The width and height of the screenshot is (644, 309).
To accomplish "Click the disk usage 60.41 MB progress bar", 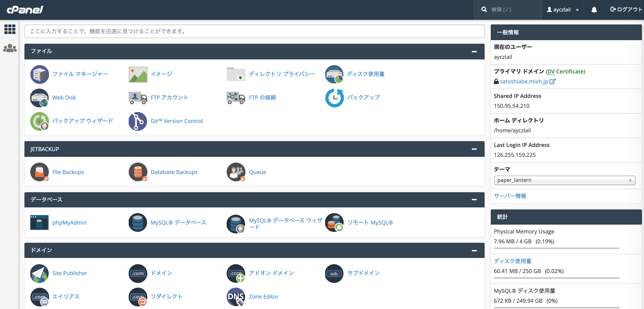I will point(556,278).
